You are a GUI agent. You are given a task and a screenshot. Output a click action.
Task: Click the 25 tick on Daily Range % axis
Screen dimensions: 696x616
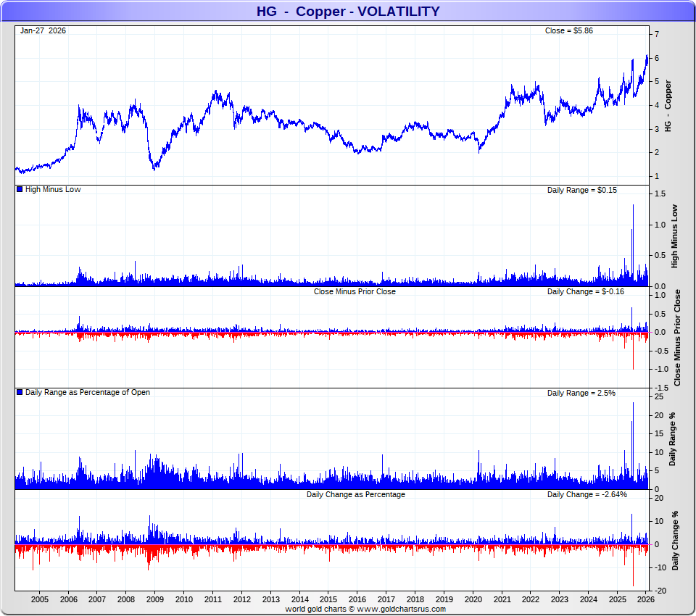[659, 396]
